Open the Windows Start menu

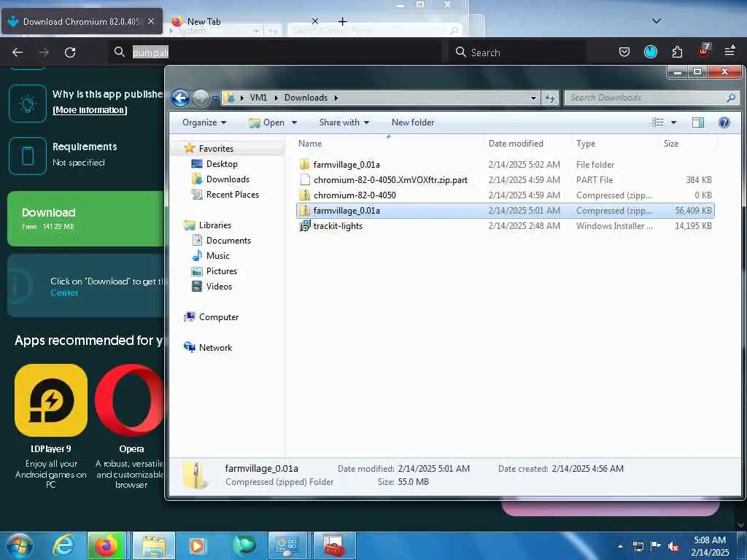(x=20, y=545)
